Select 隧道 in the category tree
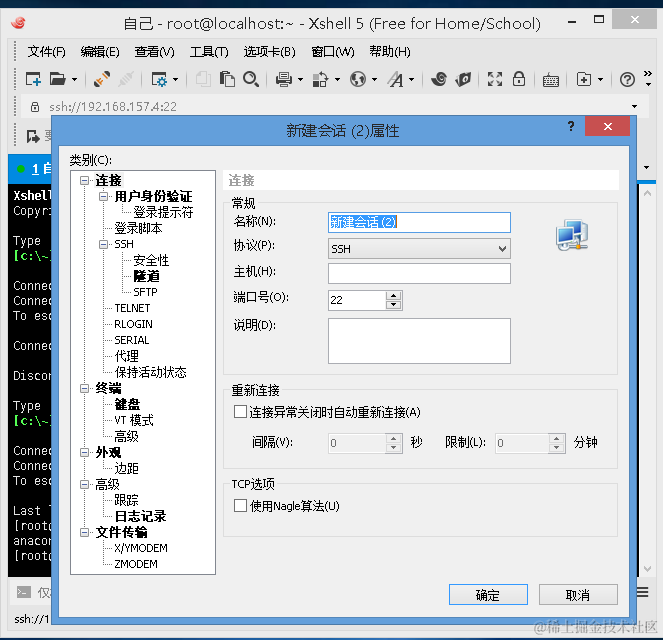 coord(146,276)
